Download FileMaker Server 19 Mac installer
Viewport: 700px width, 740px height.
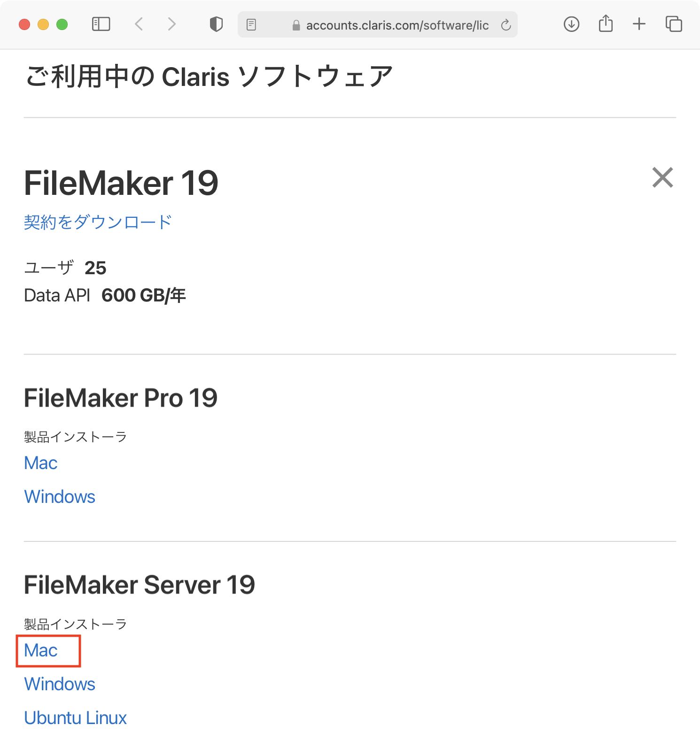click(x=41, y=651)
